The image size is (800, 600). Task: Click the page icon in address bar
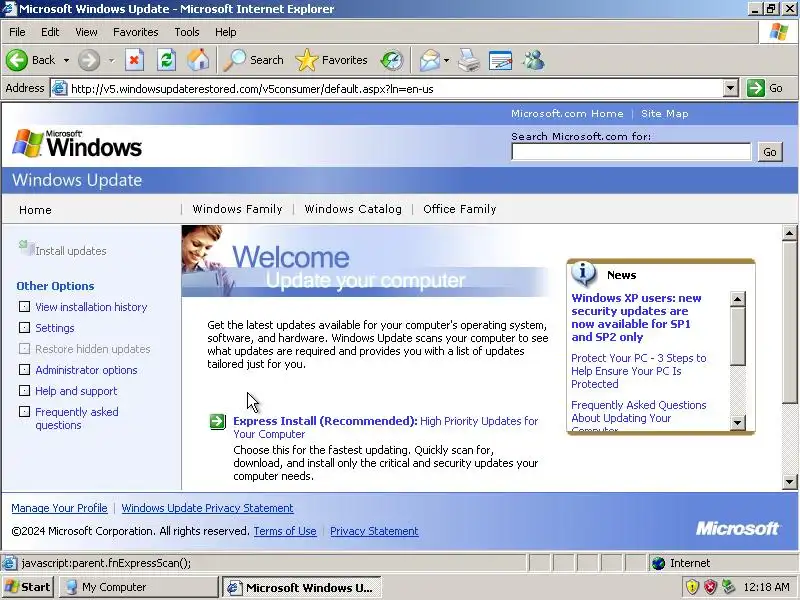[x=60, y=88]
